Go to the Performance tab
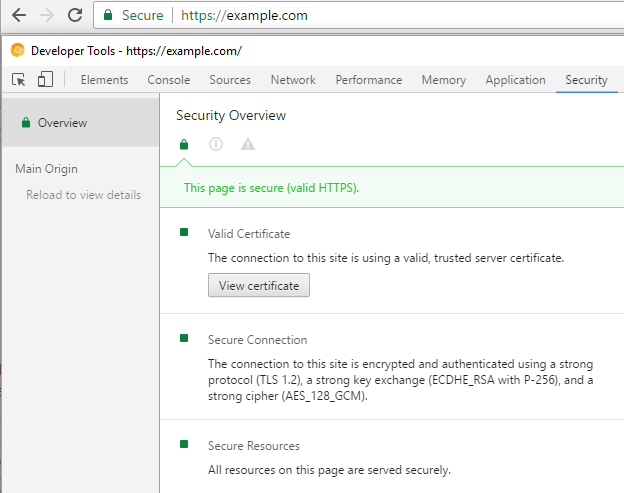This screenshot has height=493, width=624. pyautogui.click(x=368, y=80)
